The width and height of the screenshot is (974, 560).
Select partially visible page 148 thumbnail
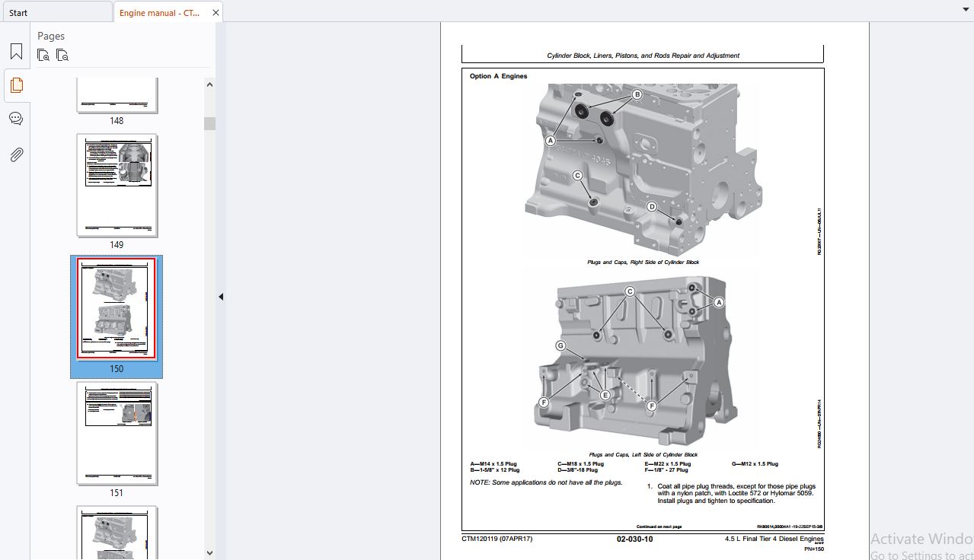[117, 95]
